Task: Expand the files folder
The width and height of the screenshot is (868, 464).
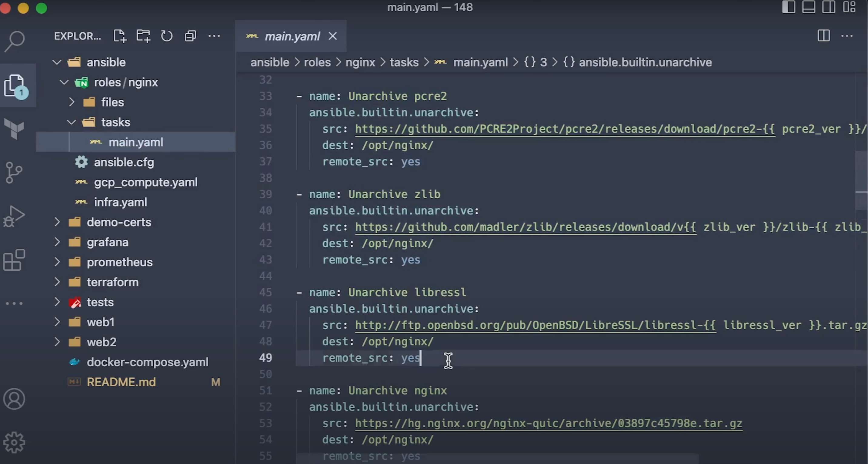Action: (112, 102)
